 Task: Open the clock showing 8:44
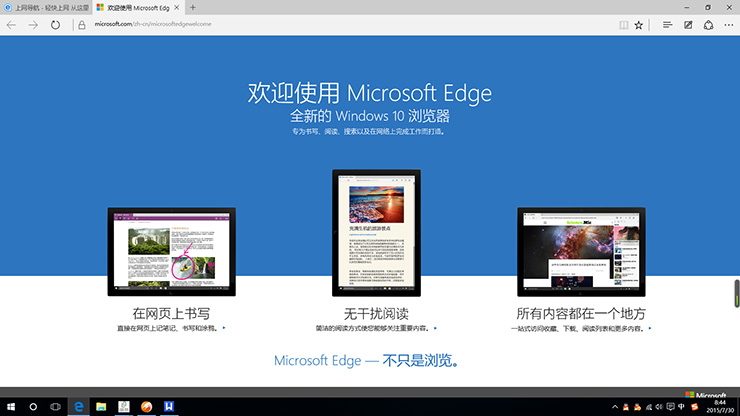[x=720, y=407]
